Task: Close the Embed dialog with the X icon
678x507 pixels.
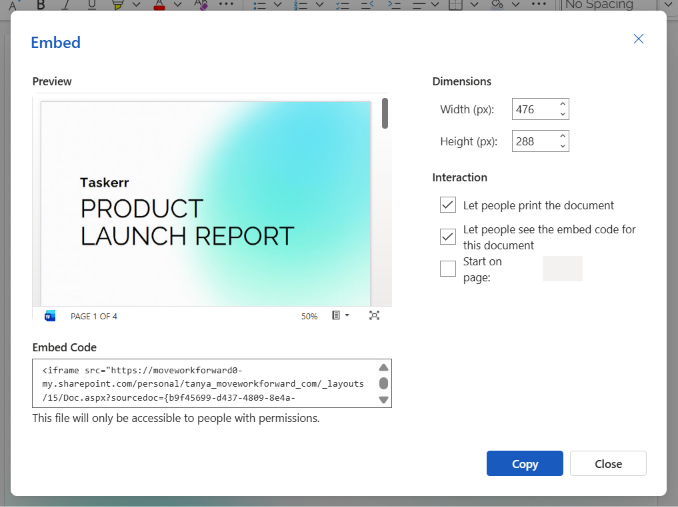Action: (638, 39)
